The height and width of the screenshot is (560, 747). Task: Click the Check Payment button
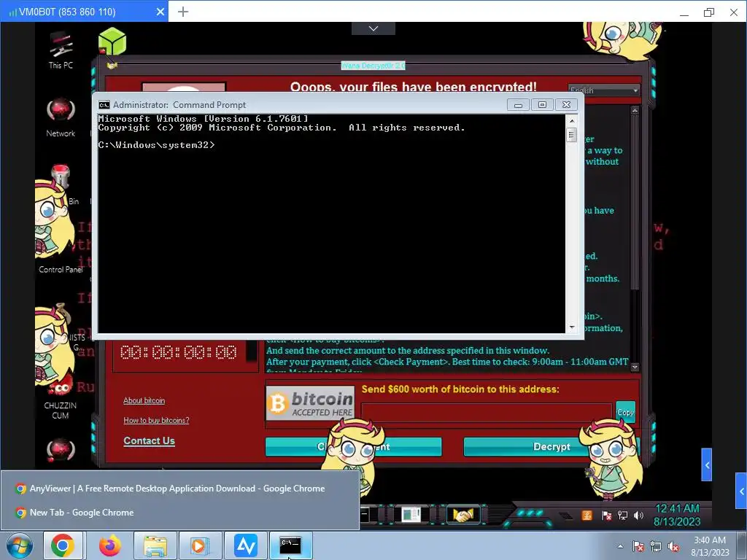(x=354, y=447)
